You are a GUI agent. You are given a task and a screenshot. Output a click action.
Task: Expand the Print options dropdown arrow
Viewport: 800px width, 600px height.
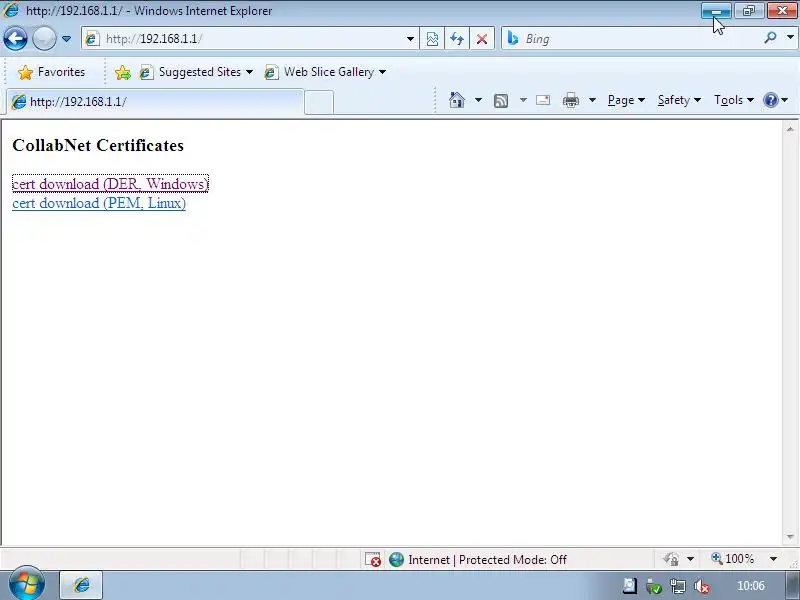click(x=592, y=100)
